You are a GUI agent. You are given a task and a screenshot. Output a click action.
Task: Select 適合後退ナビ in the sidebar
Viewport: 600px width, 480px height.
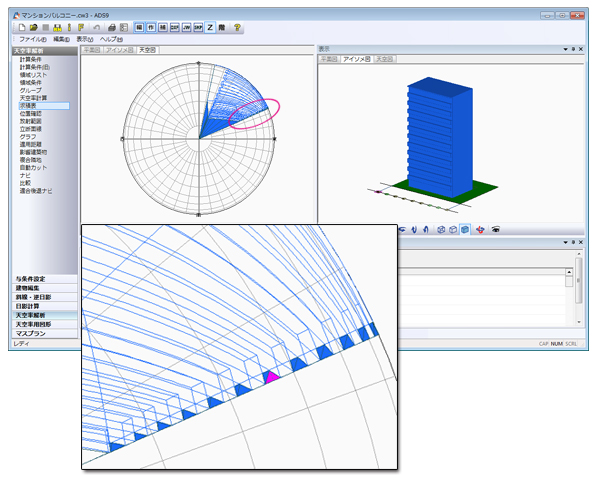click(36, 191)
